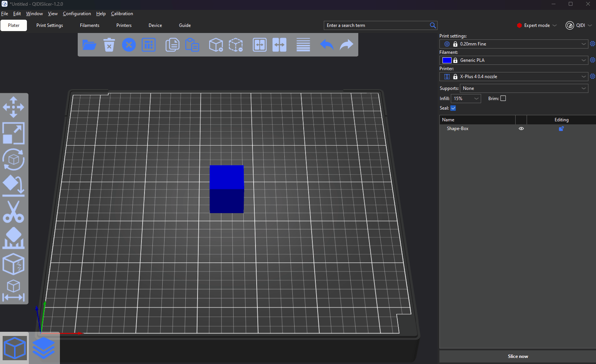Switch to the Filaments tab
596x364 pixels.
tap(89, 25)
